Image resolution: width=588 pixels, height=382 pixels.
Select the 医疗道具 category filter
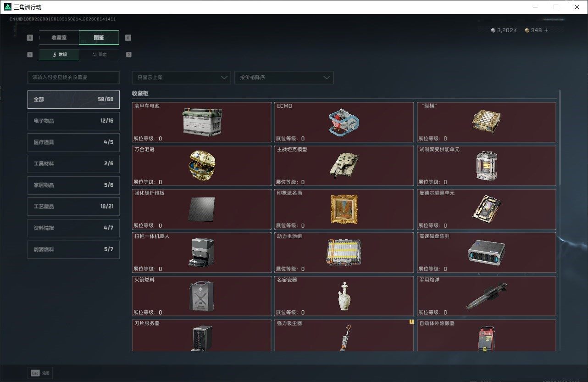73,142
